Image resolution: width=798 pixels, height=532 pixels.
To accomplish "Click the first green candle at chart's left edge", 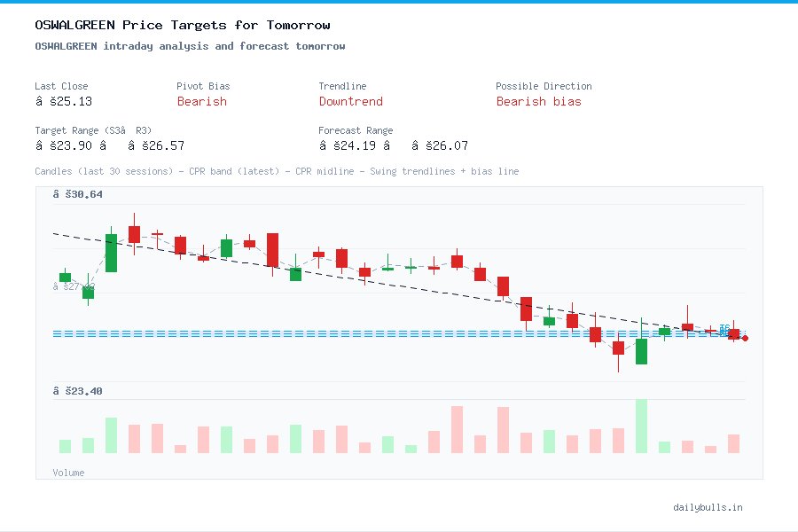I will [65, 278].
